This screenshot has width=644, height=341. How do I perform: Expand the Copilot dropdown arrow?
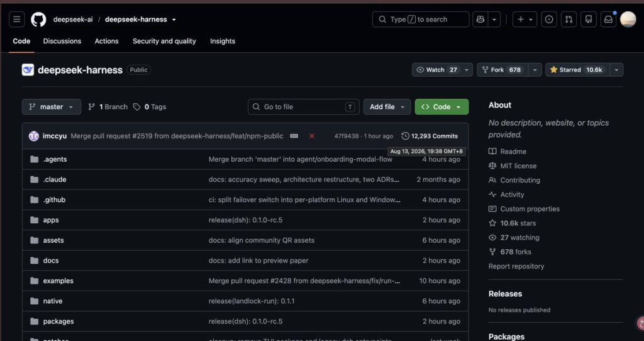[x=494, y=20]
